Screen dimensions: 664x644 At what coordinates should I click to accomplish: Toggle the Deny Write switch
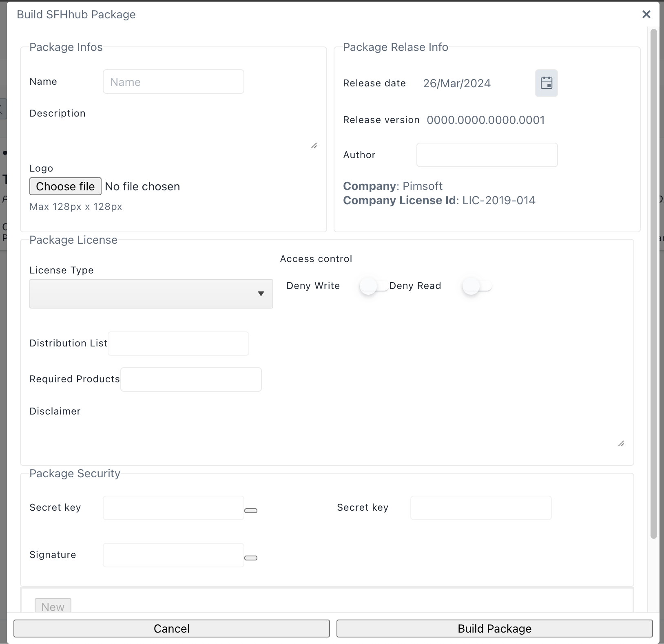[x=373, y=286]
